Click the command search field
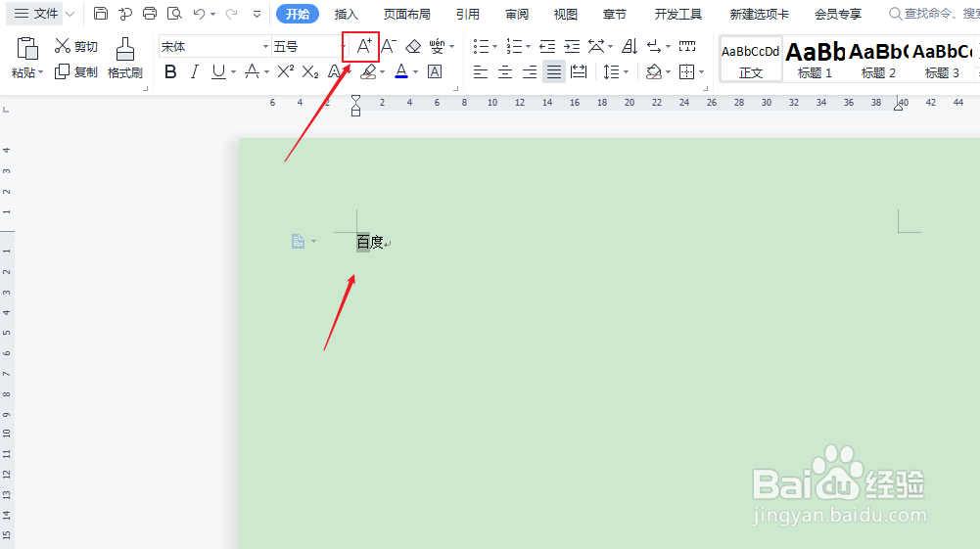 point(934,13)
